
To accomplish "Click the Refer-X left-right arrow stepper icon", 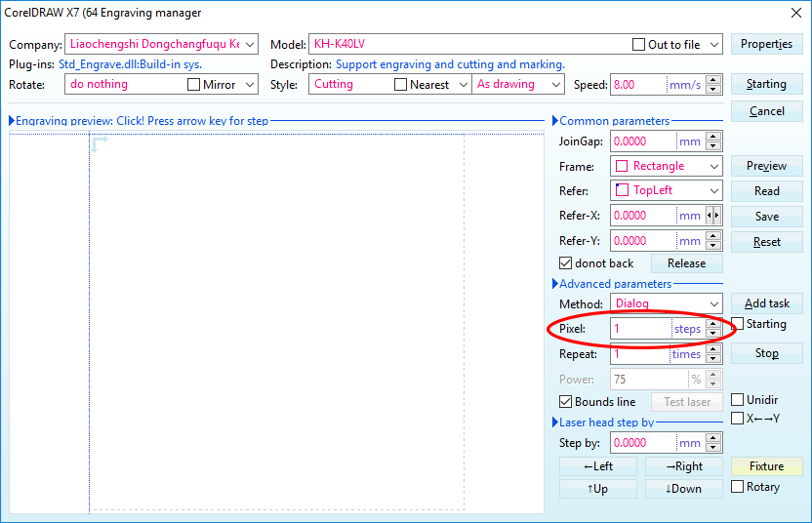I will 713,216.
